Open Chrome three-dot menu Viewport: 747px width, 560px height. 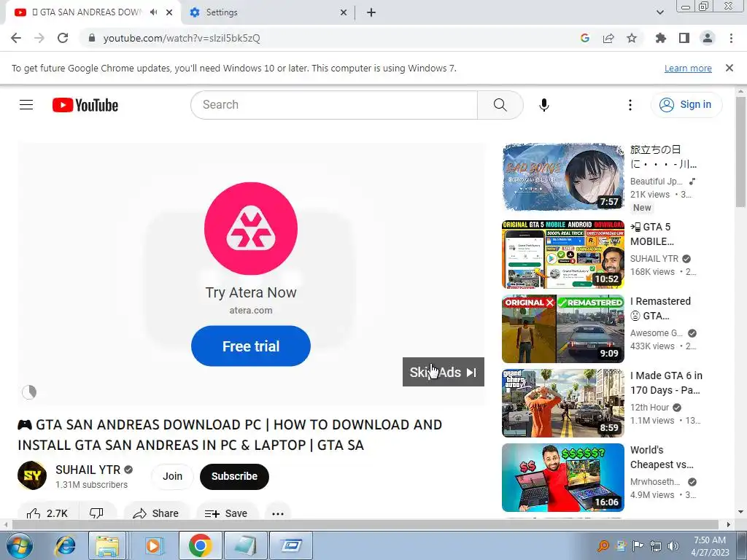coord(731,38)
